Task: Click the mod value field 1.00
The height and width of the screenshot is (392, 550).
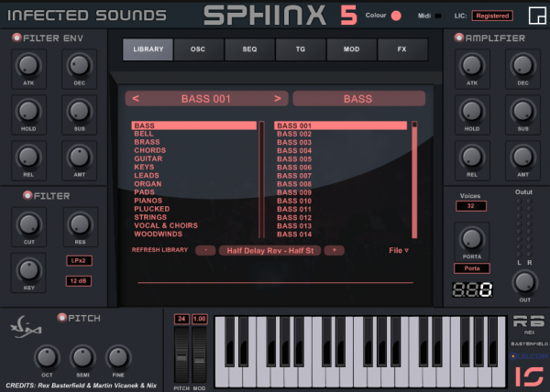Action: (200, 319)
